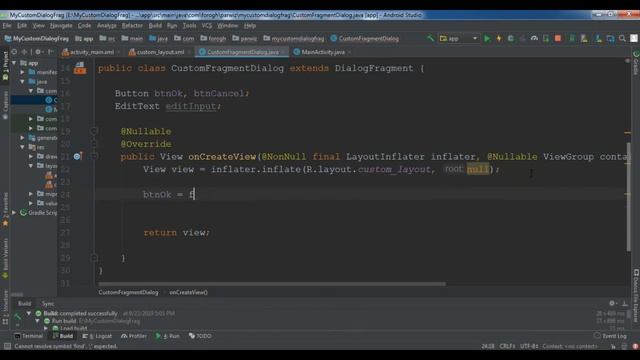
Task: Open the Refactor menu
Action: click(x=132, y=25)
